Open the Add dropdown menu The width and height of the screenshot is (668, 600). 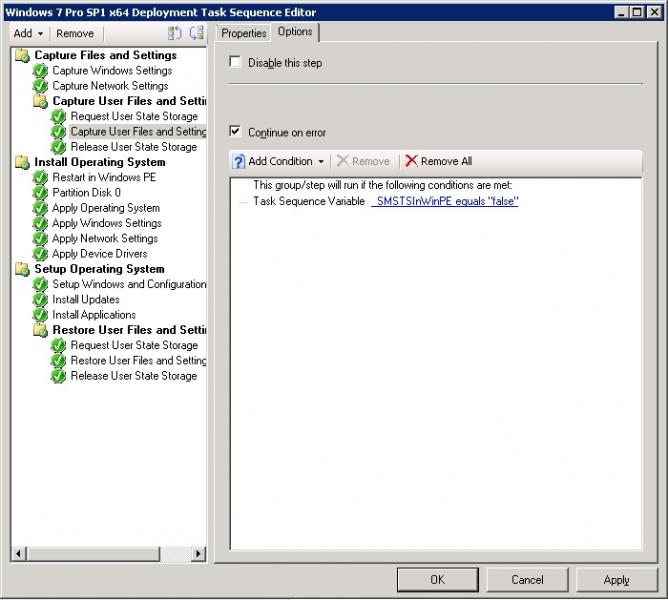pyautogui.click(x=28, y=33)
